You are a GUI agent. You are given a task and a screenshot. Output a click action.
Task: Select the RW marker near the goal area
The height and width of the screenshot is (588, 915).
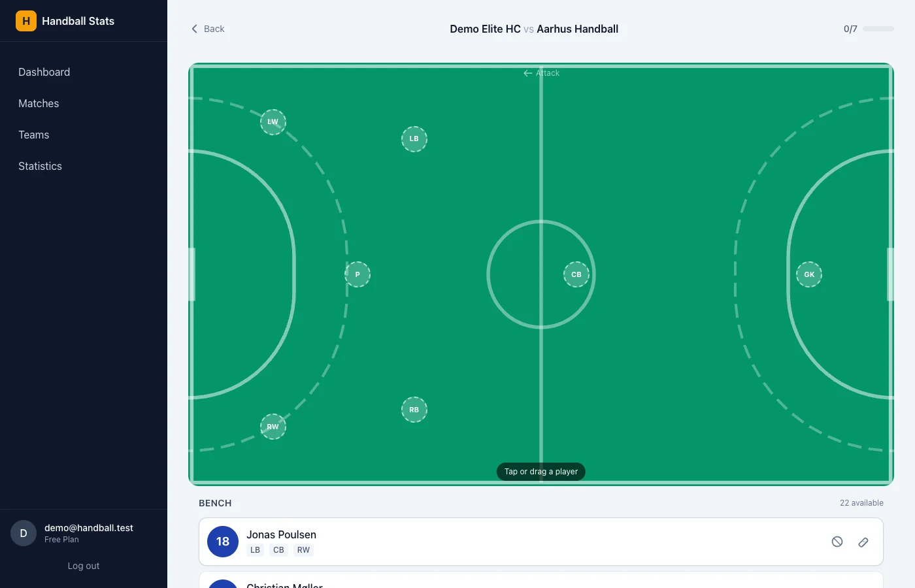[273, 426]
